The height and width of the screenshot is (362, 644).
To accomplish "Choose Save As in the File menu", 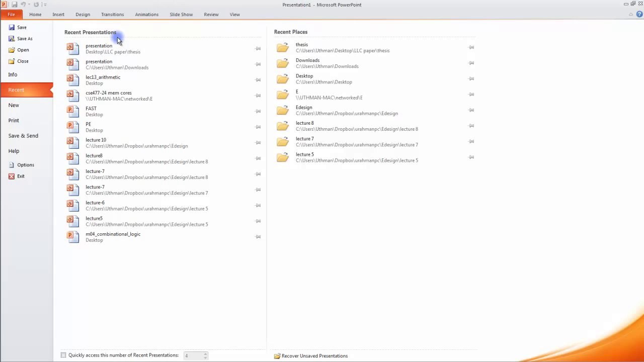I will [21, 39].
